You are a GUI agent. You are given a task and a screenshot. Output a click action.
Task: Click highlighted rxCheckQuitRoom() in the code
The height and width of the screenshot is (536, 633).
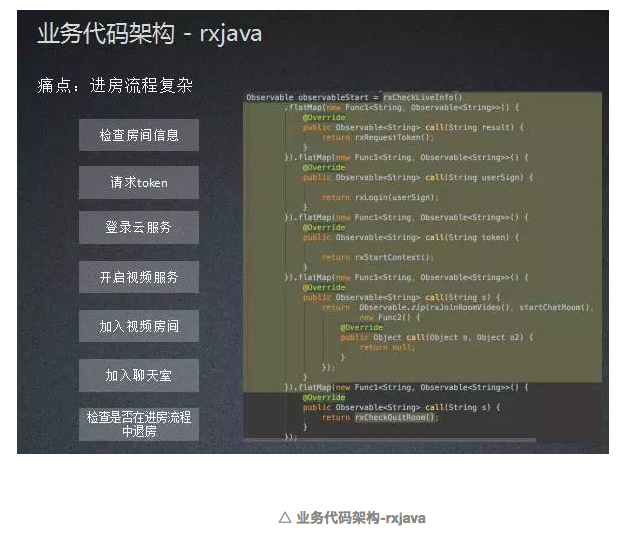click(396, 417)
